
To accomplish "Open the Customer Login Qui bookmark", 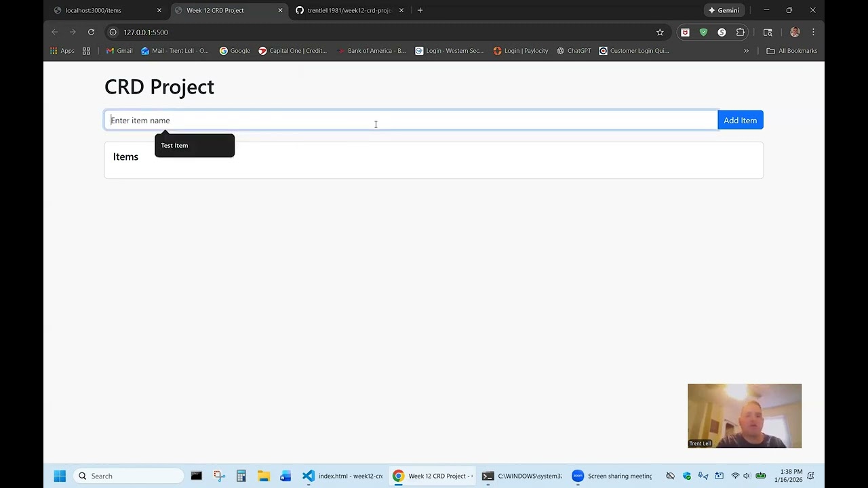I will pos(634,51).
